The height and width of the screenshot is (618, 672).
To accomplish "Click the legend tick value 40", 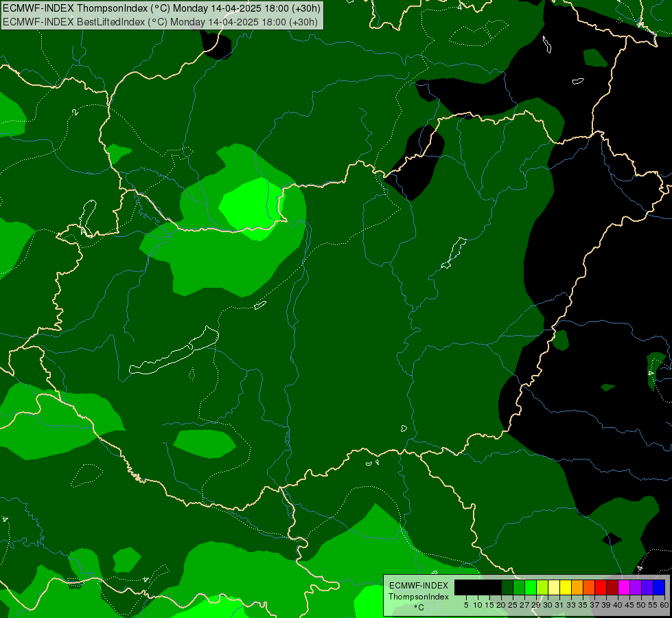I will click(618, 605).
